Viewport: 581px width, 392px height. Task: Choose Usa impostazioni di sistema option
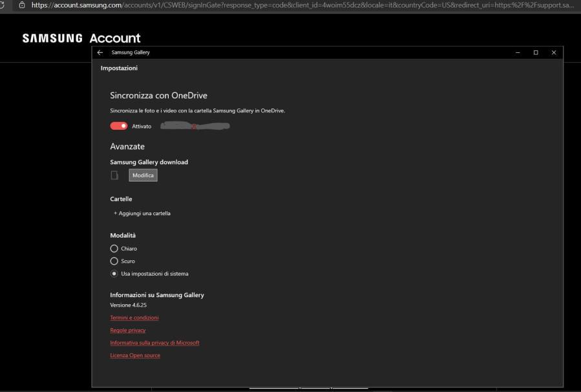(x=114, y=274)
